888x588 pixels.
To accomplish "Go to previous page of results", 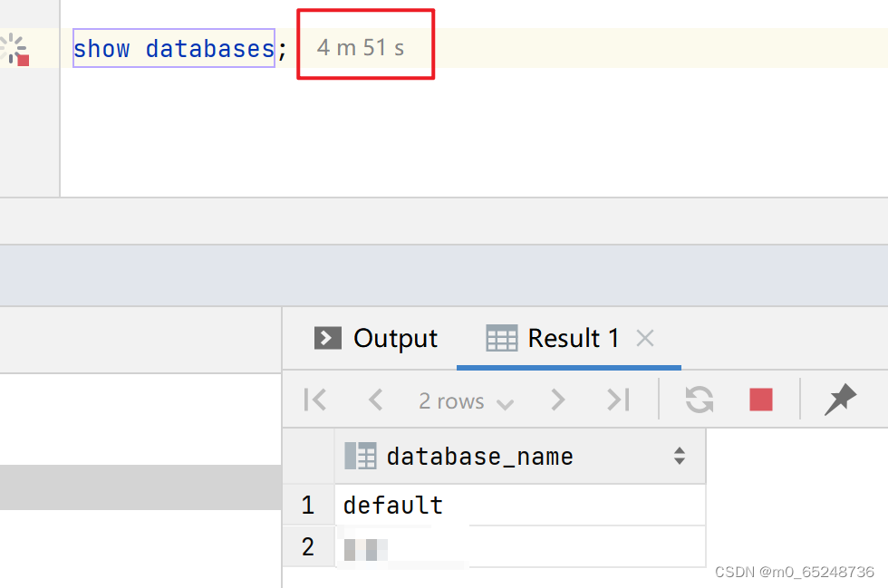I will pos(375,400).
